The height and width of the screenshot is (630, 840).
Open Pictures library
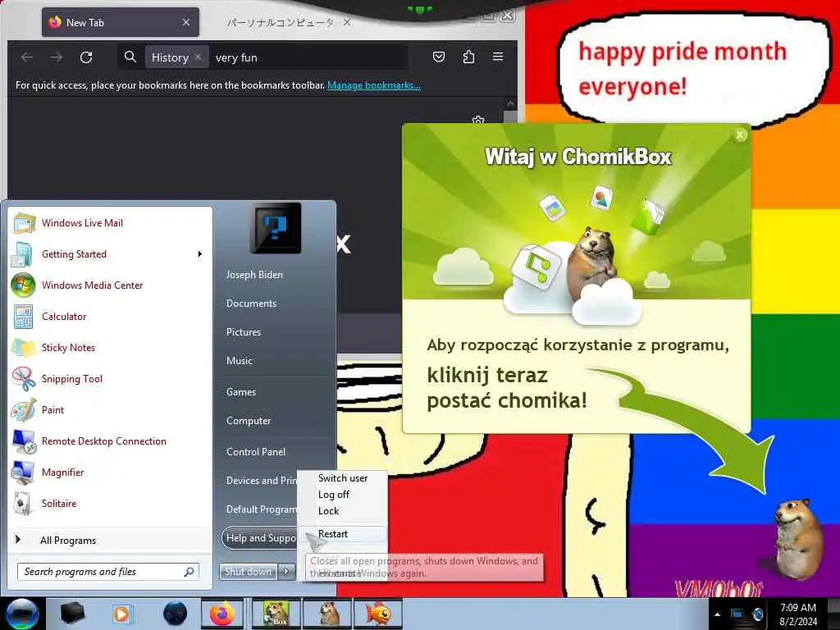pyautogui.click(x=243, y=332)
